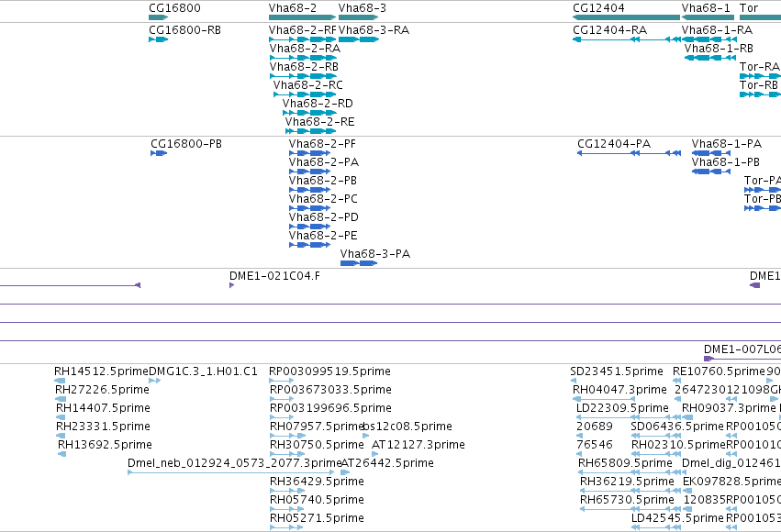Select transcript Vha68-2-RD
The image size is (781, 532).
(318, 104)
